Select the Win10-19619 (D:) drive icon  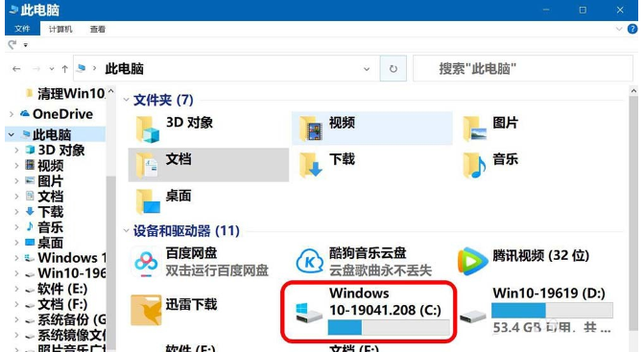[x=473, y=317]
